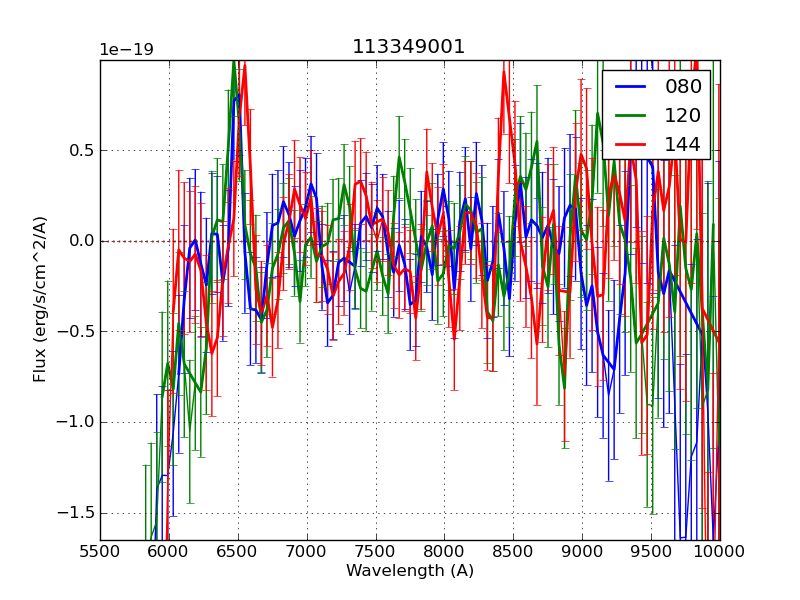Click the 10000 x-axis tick label
The width and height of the screenshot is (800, 600).
tap(719, 551)
